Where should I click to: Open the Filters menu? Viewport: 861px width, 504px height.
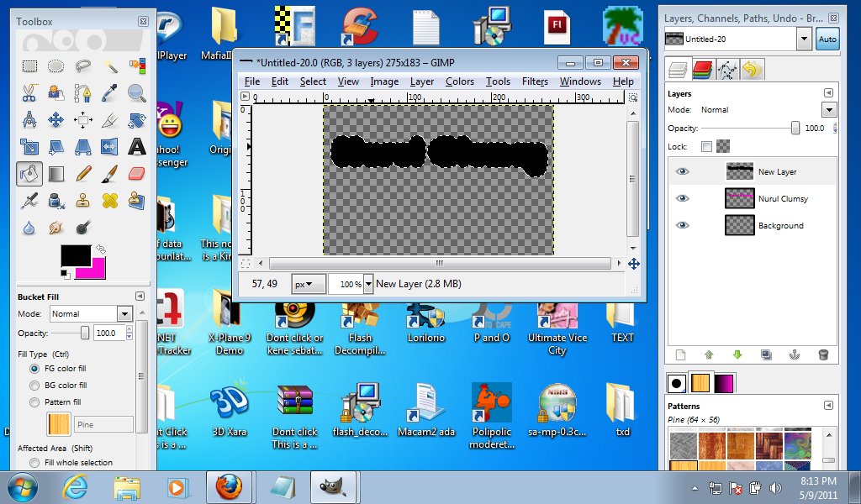pyautogui.click(x=535, y=81)
